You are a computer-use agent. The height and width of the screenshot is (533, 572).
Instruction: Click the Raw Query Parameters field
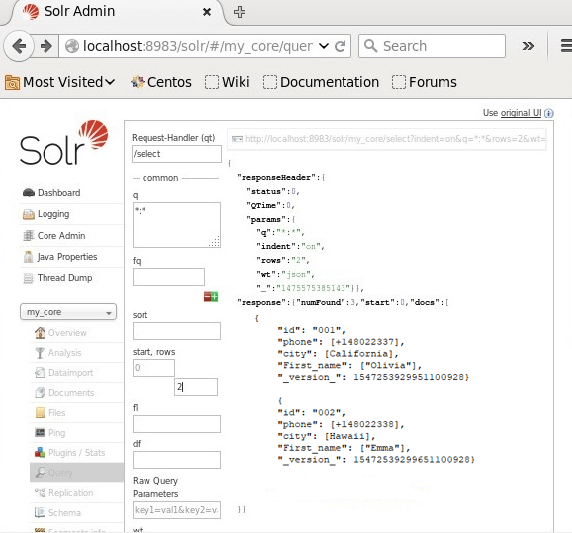177,510
